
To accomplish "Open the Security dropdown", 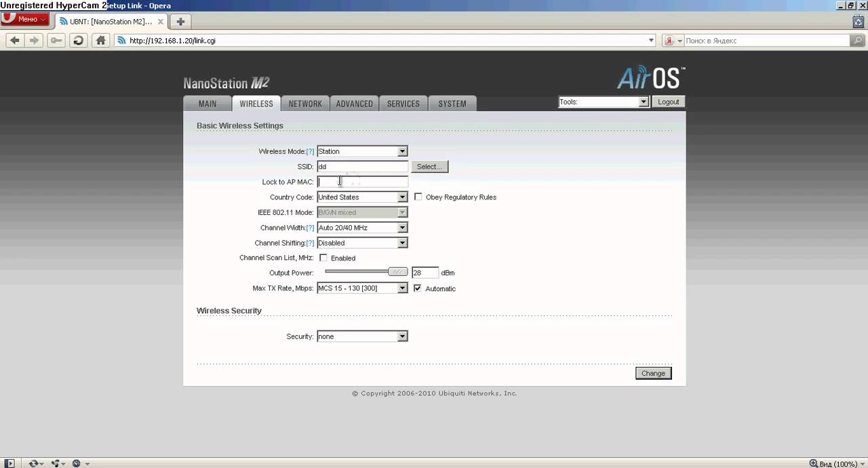I will [362, 336].
